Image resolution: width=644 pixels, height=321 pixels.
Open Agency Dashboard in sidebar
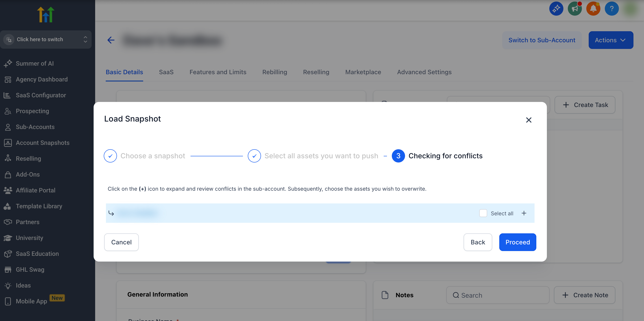[41, 79]
